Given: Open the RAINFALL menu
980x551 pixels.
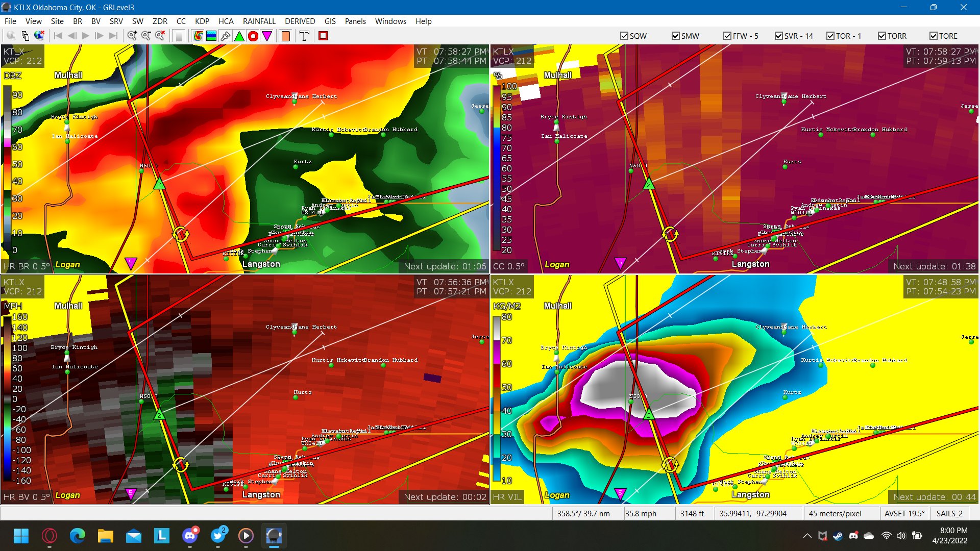Looking at the screenshot, I should (x=259, y=21).
